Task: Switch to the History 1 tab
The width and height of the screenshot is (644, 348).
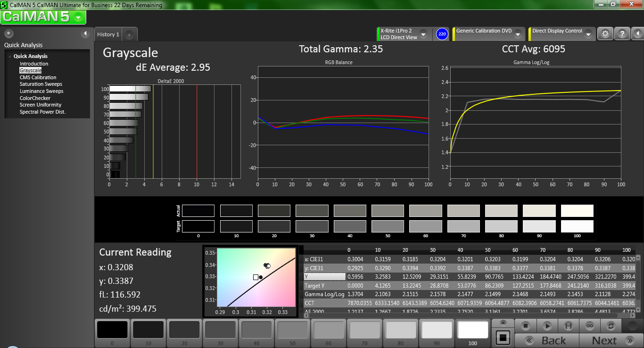Action: [x=108, y=34]
